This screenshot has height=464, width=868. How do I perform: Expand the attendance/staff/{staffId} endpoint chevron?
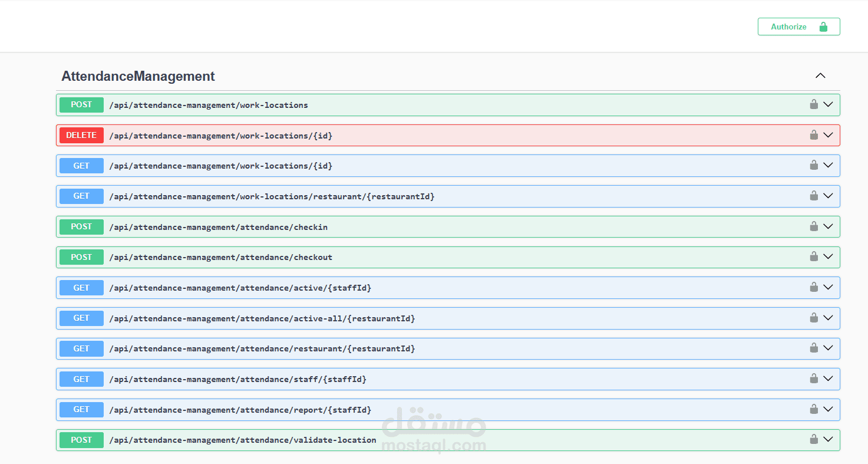[x=828, y=379]
